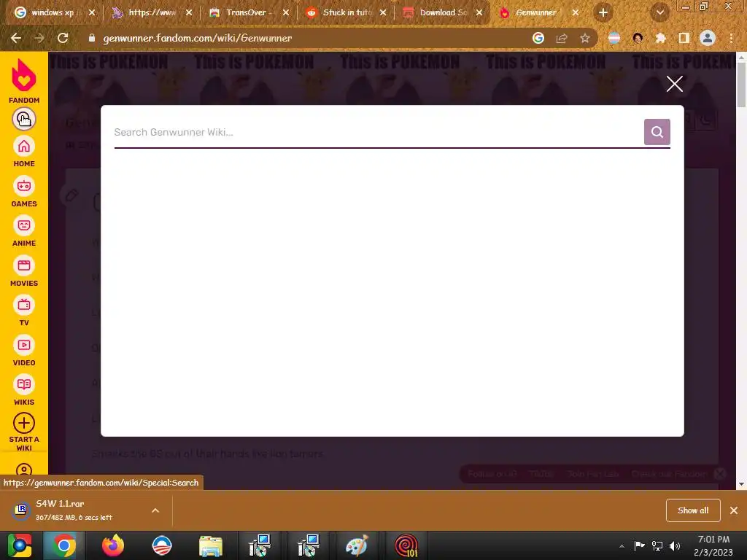The image size is (747, 560).
Task: Open the Start menu button
Action: [20, 545]
